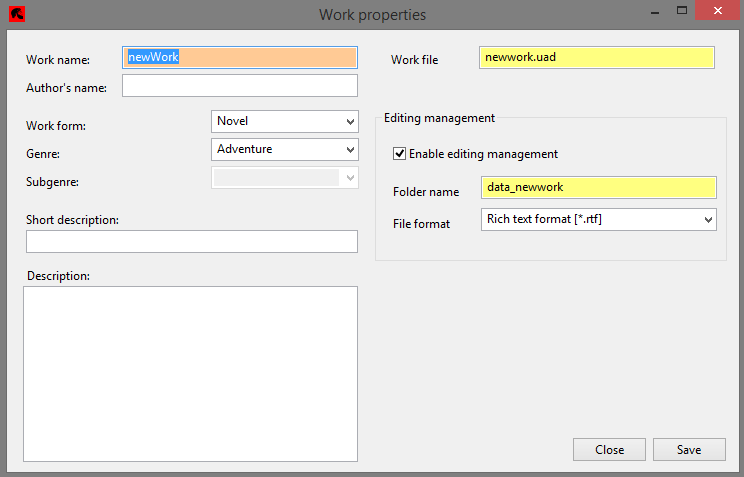Viewport: 744px width, 477px height.
Task: Minimize the Work properties window
Action: (x=655, y=11)
